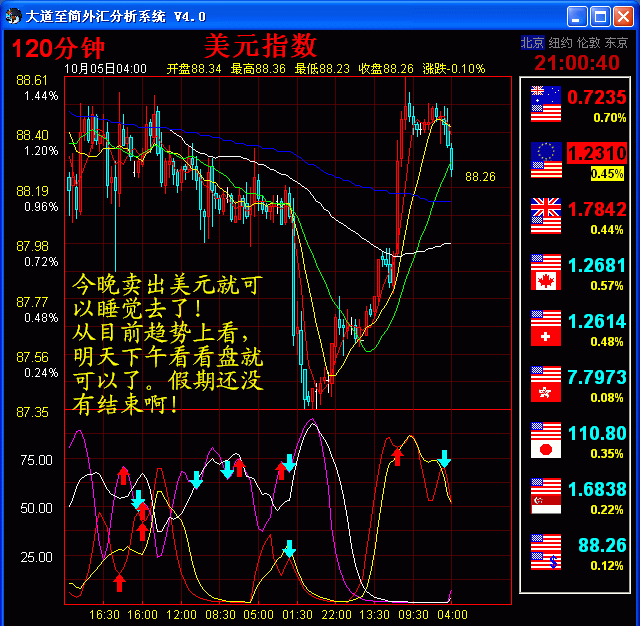
Task: Select the USD/SGD flag pair icon
Action: tap(546, 496)
